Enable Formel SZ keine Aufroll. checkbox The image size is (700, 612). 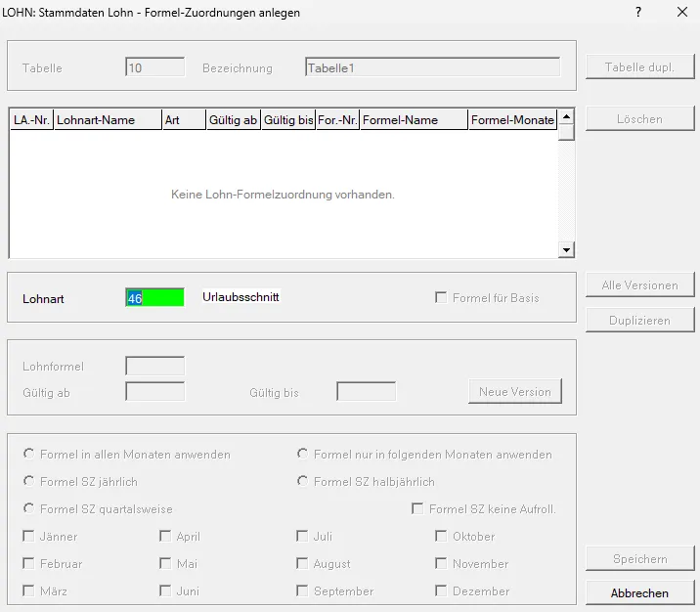tap(417, 508)
